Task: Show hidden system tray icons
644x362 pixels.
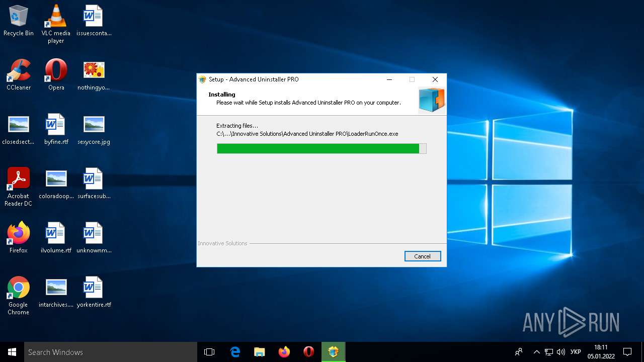Action: pyautogui.click(x=536, y=352)
